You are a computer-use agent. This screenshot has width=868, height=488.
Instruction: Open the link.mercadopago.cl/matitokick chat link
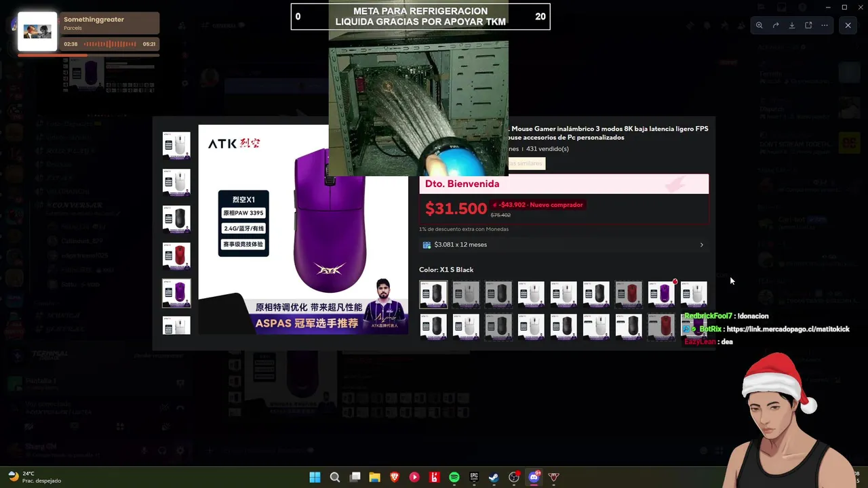[788, 329]
